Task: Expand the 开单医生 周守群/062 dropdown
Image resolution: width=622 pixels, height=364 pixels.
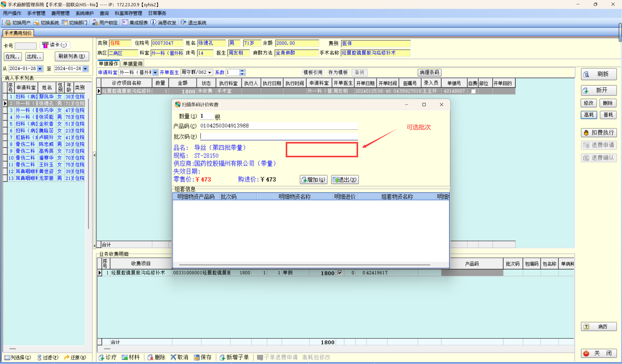Action: pos(209,72)
